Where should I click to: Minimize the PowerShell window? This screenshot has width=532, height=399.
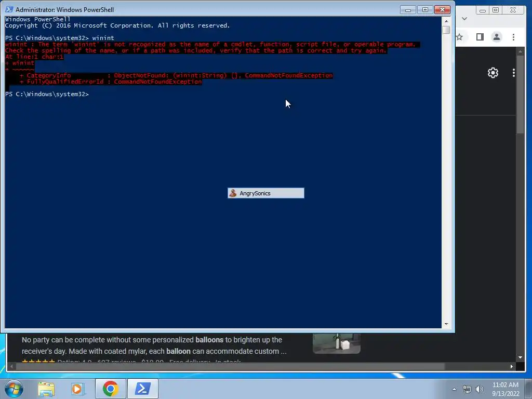click(408, 10)
